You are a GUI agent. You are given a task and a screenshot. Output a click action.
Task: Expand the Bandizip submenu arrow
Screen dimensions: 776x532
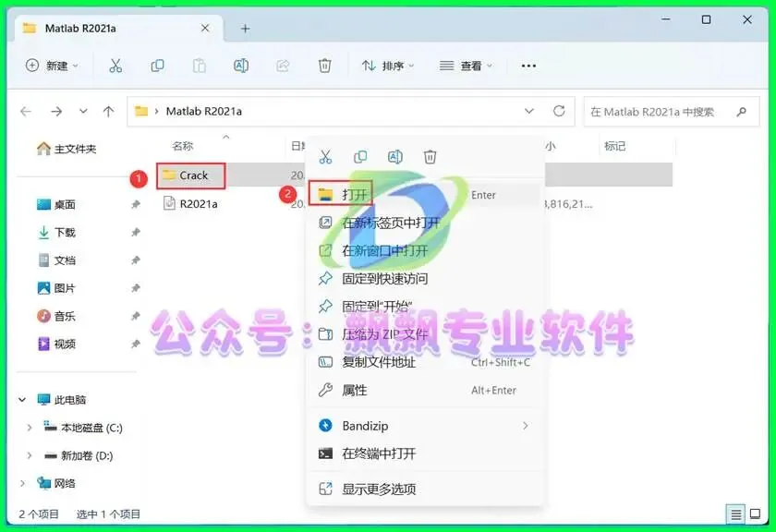coord(526,426)
